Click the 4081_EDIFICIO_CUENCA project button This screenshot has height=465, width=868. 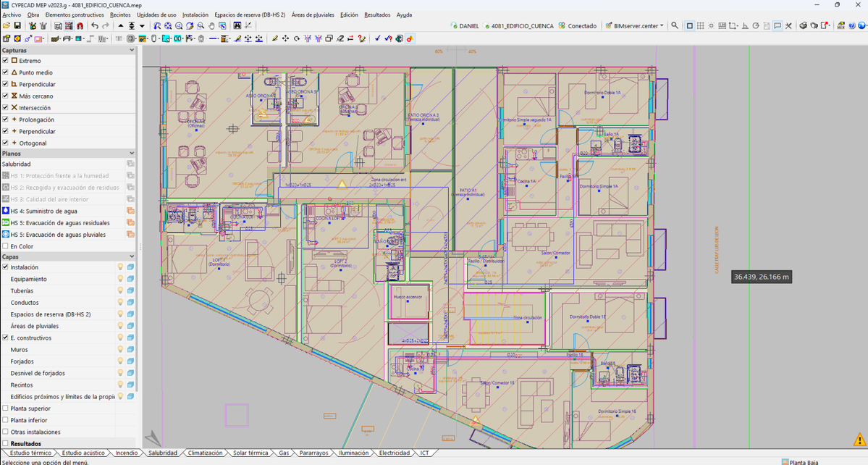point(518,25)
